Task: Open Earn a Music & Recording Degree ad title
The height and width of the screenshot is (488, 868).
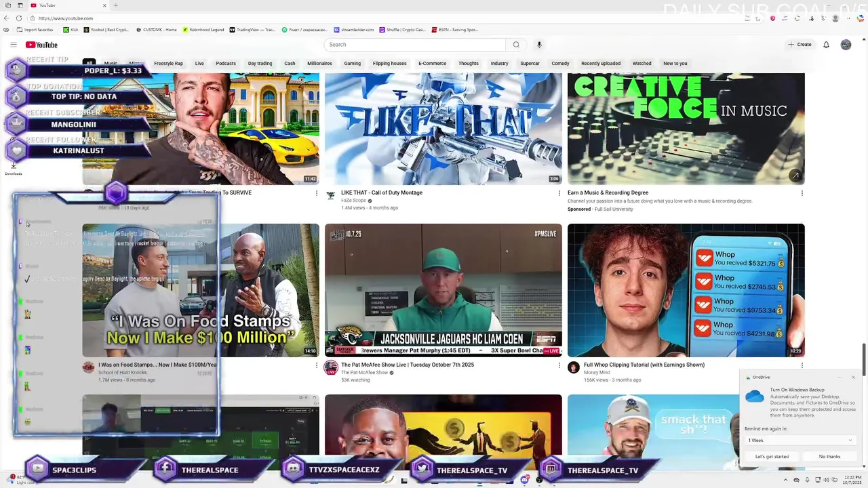Action: 608,192
